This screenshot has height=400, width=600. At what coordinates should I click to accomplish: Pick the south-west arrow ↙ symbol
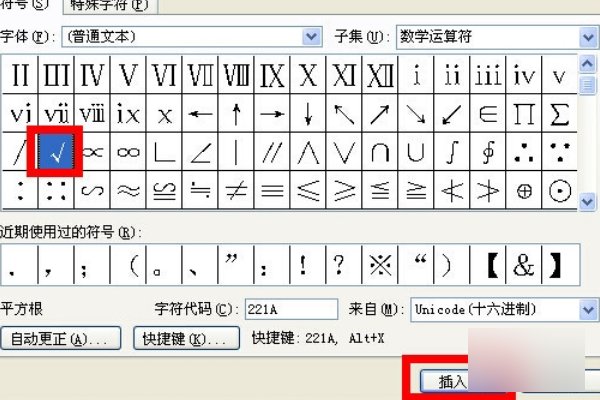coord(452,113)
